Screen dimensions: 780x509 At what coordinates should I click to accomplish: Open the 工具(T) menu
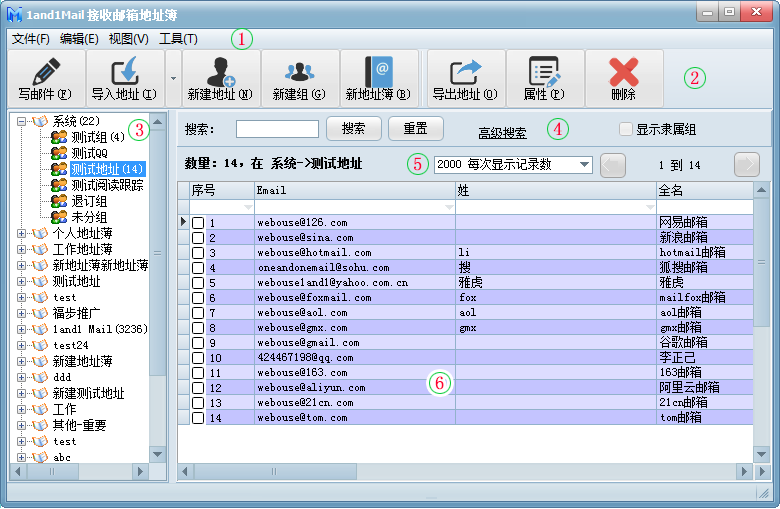click(x=178, y=38)
